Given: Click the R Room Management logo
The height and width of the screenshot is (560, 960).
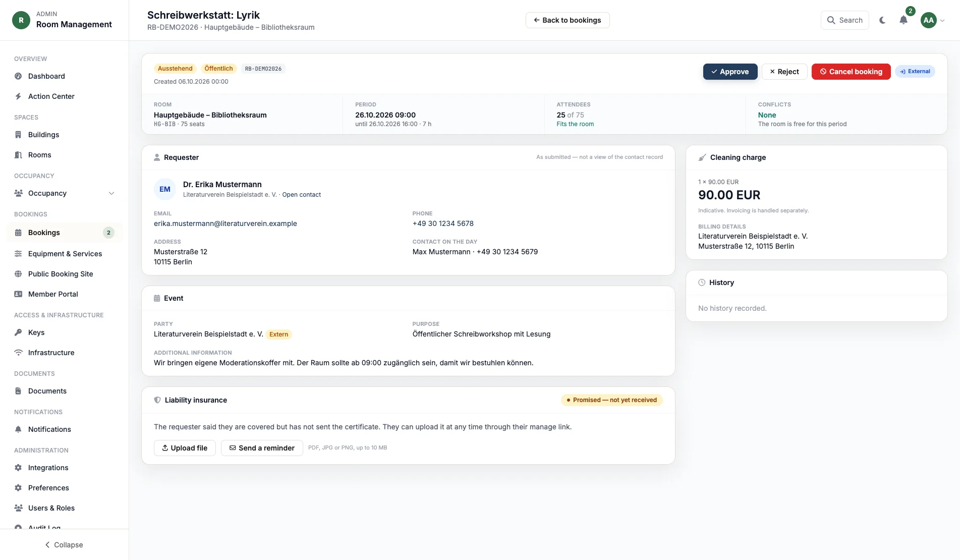Looking at the screenshot, I should pyautogui.click(x=21, y=20).
